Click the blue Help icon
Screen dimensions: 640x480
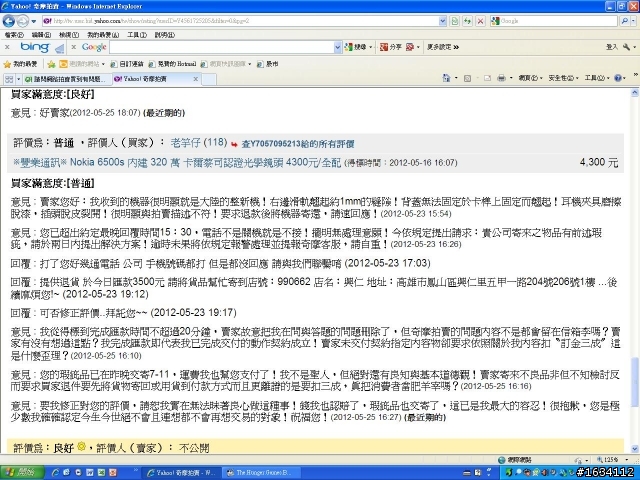(618, 78)
